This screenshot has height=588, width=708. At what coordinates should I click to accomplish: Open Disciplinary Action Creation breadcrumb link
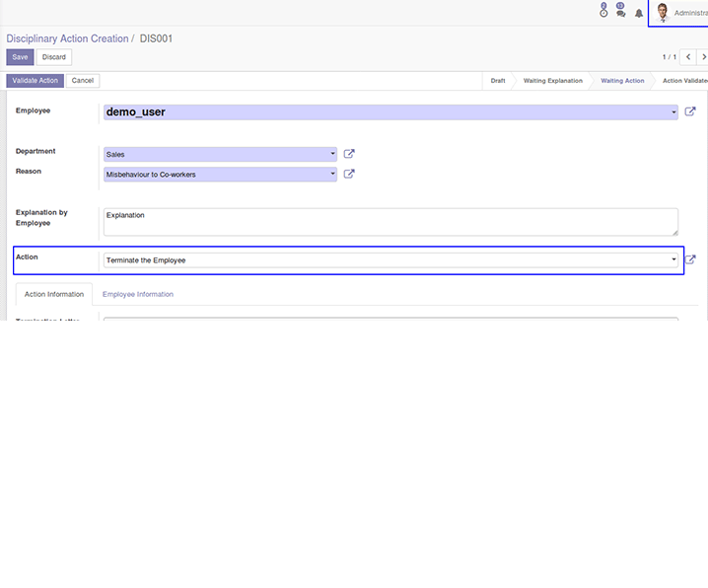[x=67, y=38]
